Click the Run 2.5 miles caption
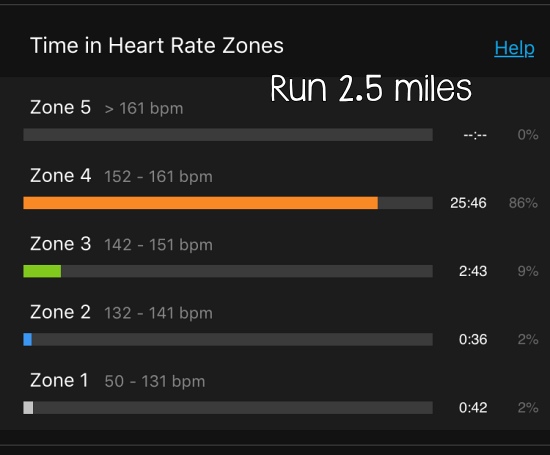550x455 pixels. 371,88
